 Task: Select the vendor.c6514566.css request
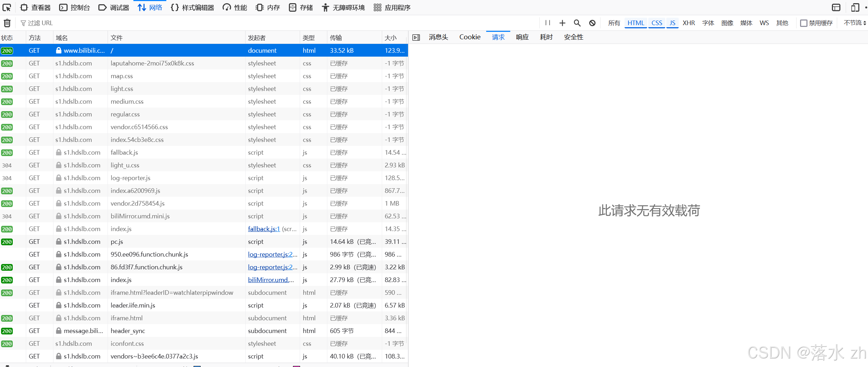pyautogui.click(x=204, y=127)
